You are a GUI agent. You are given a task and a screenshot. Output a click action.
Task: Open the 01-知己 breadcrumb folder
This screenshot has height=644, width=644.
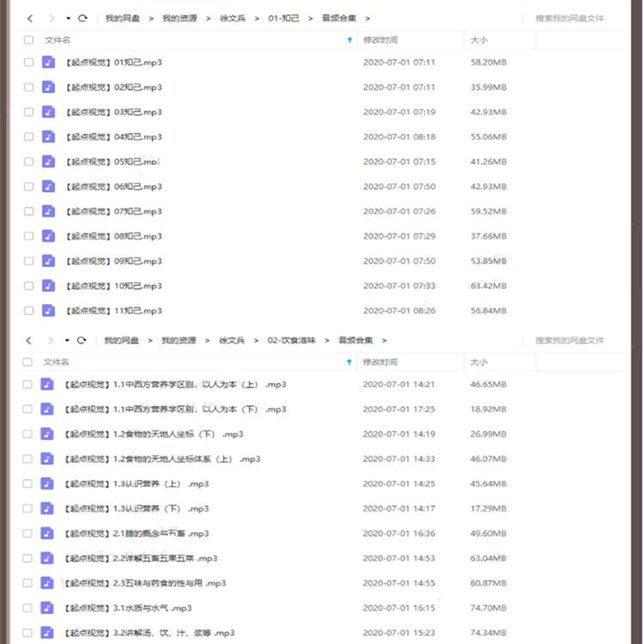(283, 17)
